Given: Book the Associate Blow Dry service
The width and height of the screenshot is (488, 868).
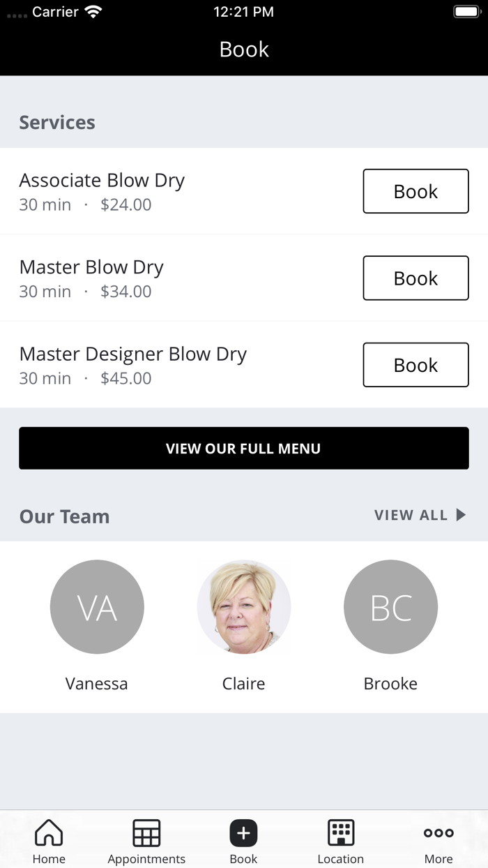Looking at the screenshot, I should tap(415, 191).
